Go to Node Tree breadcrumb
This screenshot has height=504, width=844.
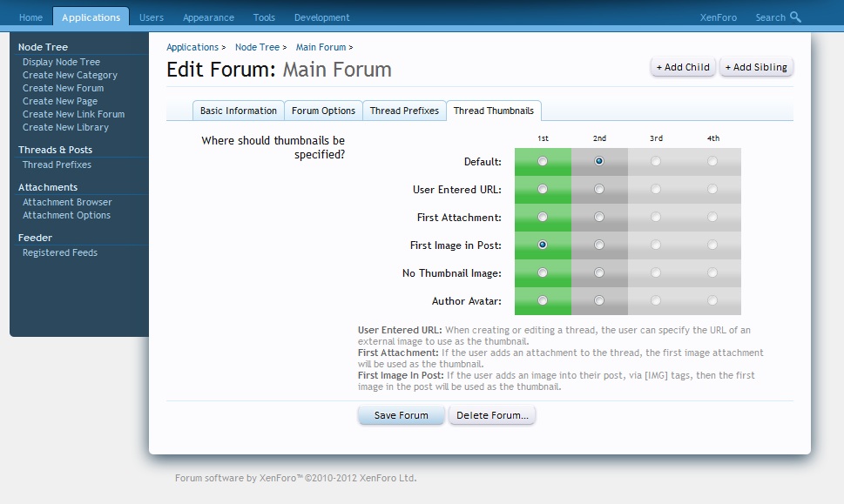coord(257,47)
